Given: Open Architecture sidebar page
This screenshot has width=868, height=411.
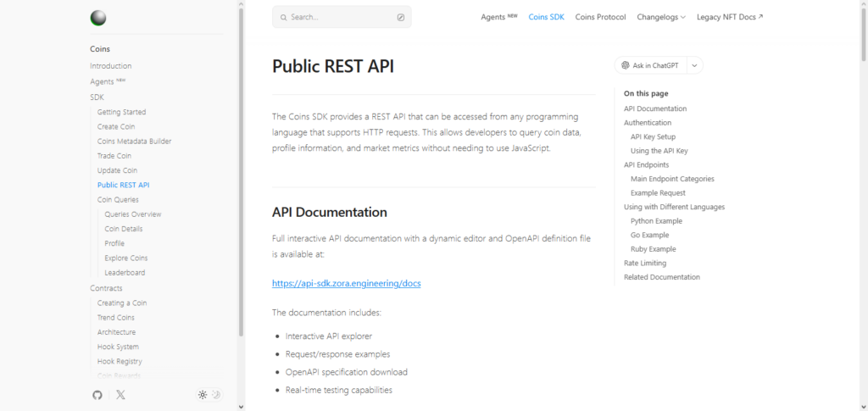Looking at the screenshot, I should [117, 332].
